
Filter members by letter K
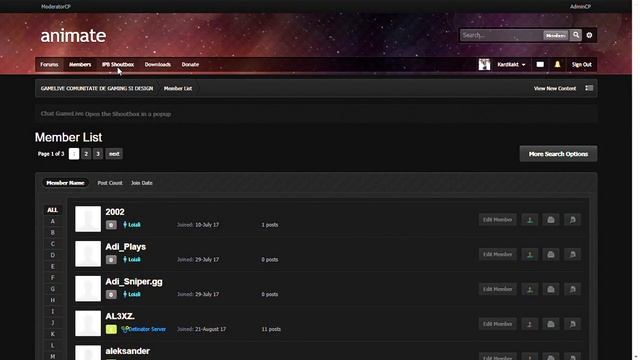52,334
